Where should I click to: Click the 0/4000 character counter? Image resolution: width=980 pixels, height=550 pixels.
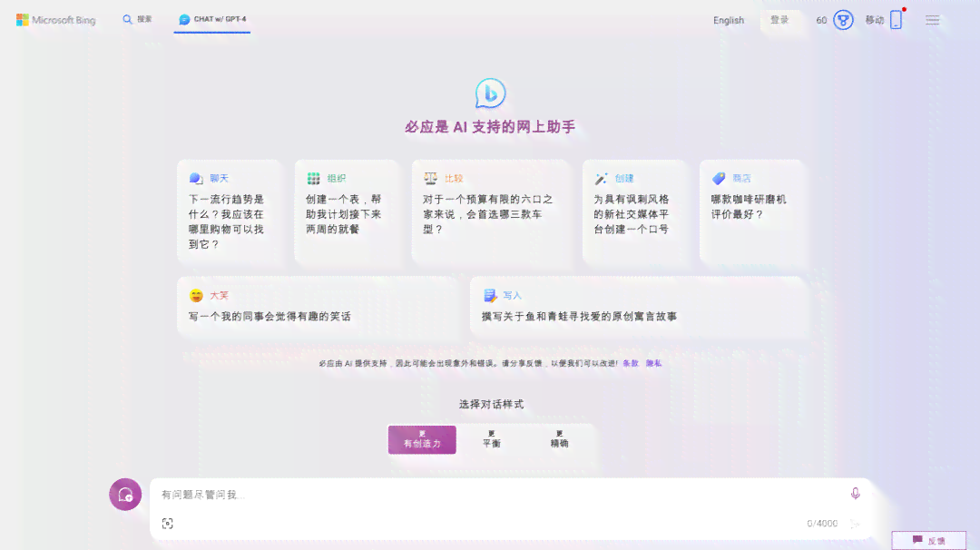[822, 524]
